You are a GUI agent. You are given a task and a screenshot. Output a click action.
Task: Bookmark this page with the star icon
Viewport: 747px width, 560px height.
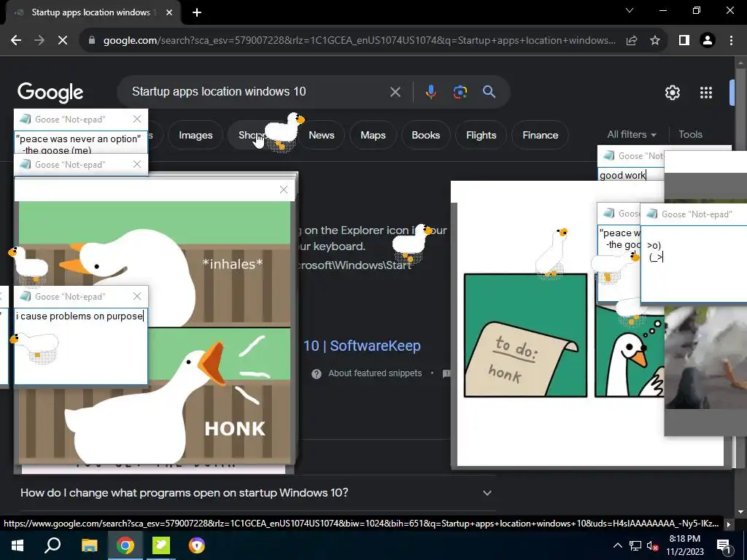655,41
